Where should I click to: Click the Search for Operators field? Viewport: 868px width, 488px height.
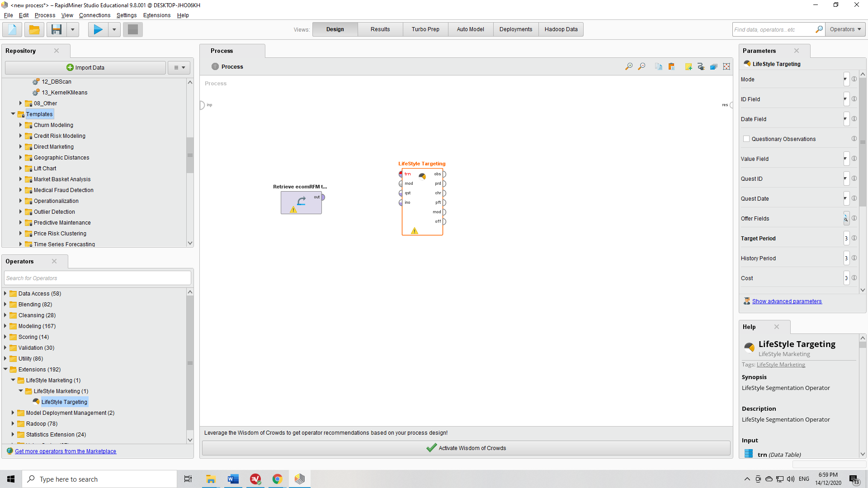point(98,278)
